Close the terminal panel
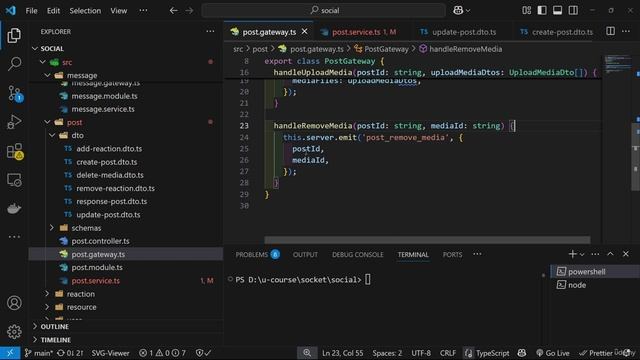 click(626, 254)
